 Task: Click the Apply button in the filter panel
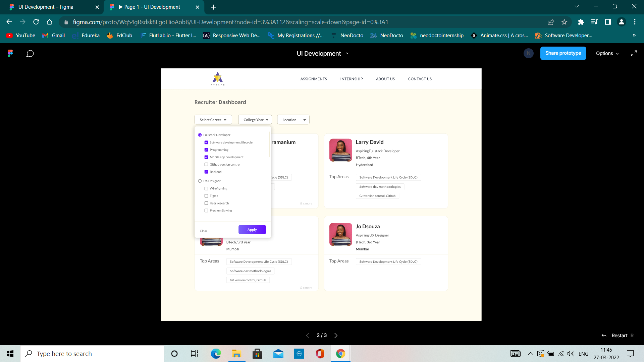[252, 230]
